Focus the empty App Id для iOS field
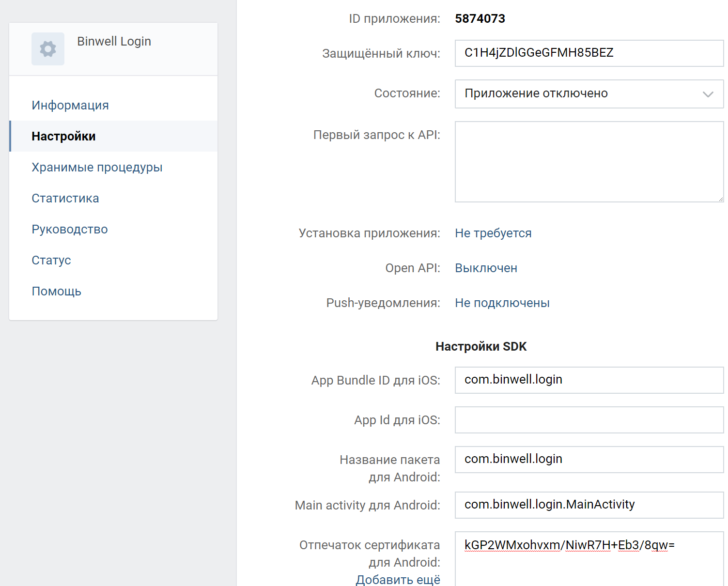The width and height of the screenshot is (728, 586). pyautogui.click(x=589, y=420)
